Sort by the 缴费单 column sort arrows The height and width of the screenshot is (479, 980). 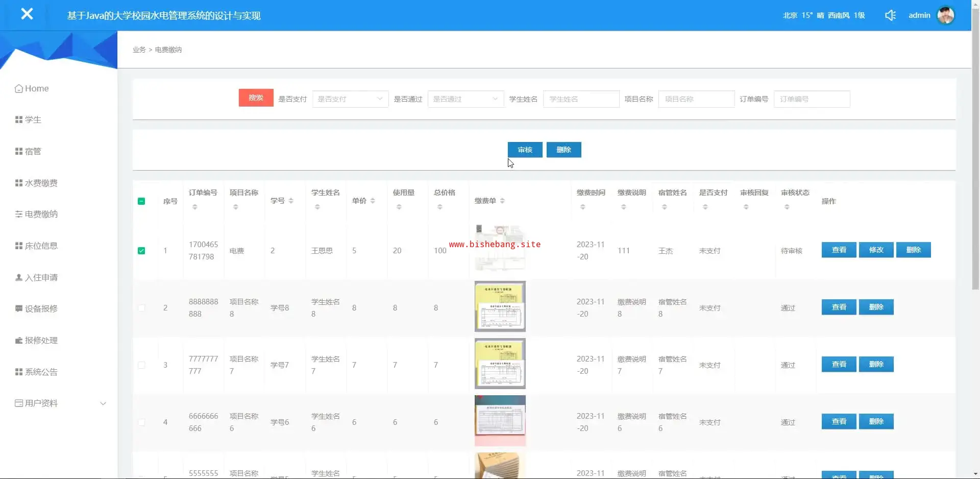point(502,201)
